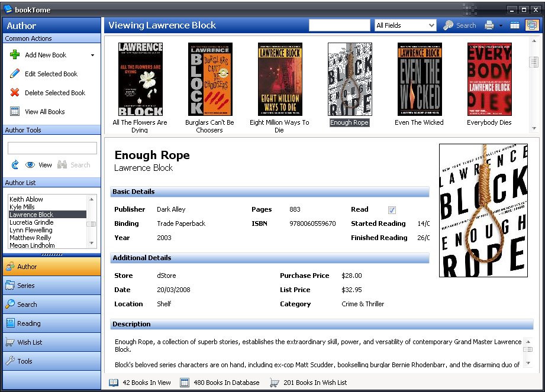Click the bookTome app icon in title bar

(x=8, y=9)
